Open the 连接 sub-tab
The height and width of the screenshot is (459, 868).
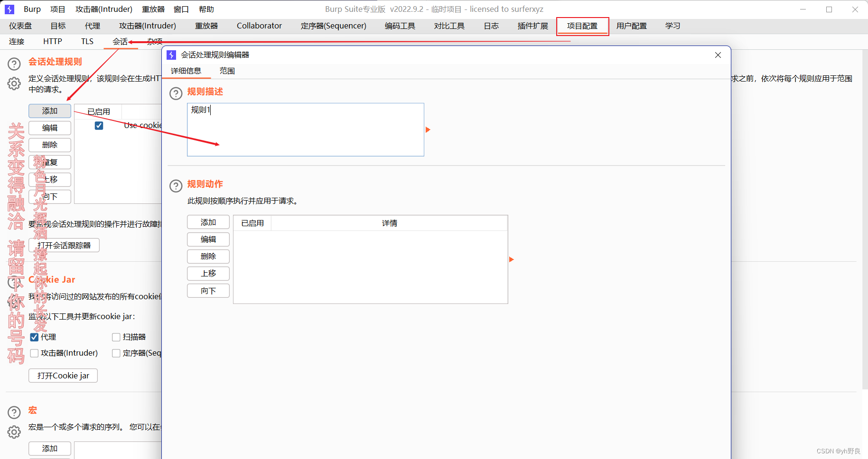(x=17, y=42)
